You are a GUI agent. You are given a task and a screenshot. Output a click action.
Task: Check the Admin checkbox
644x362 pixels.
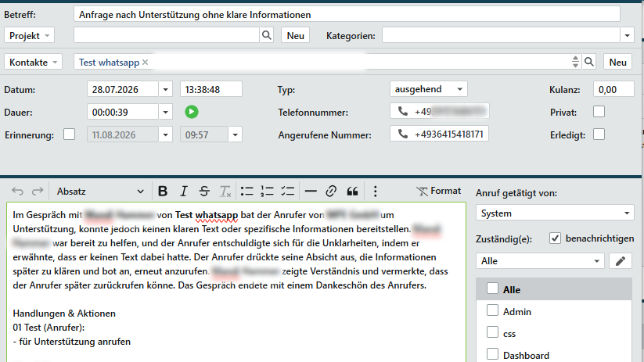[492, 310]
